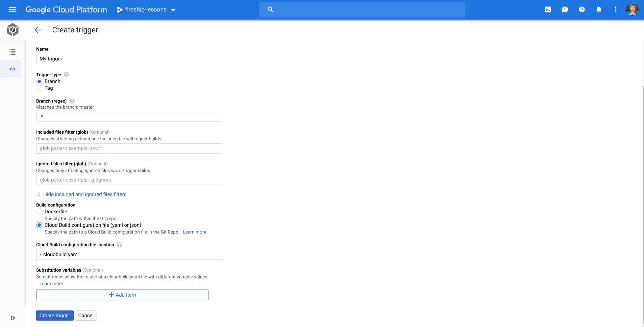Select the Tag trigger type
Viewport: 644px width, 327px height.
pos(39,88)
